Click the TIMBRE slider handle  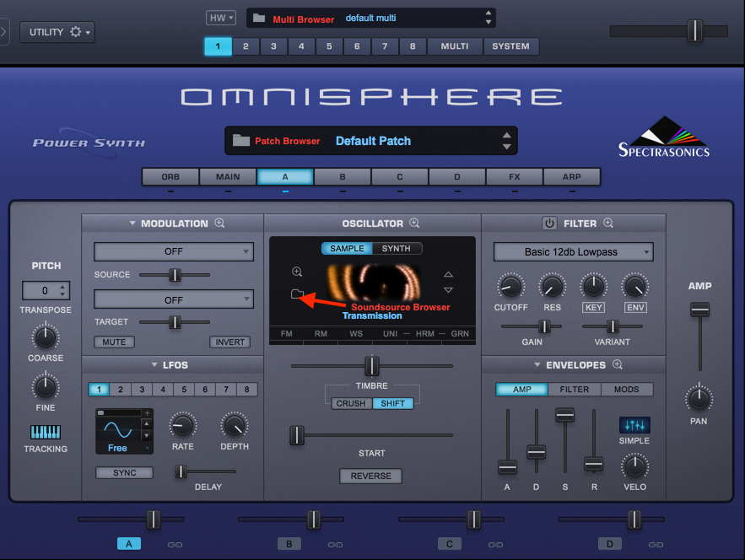(371, 366)
